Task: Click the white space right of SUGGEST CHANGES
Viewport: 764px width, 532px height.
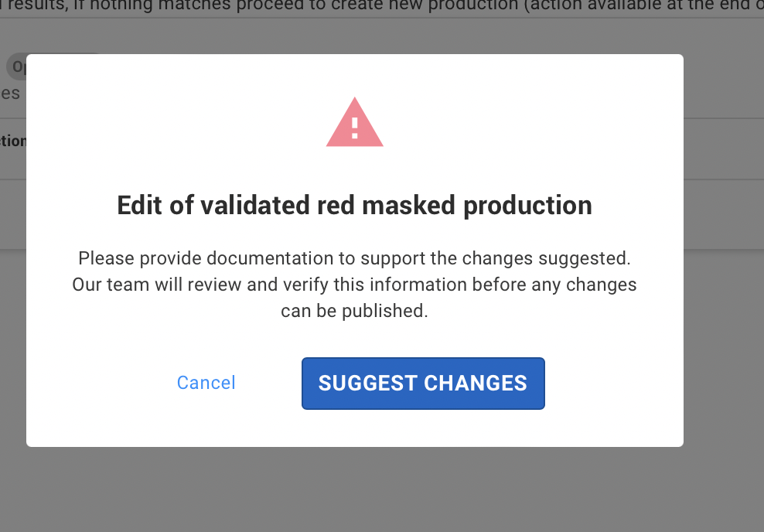Action: click(614, 384)
